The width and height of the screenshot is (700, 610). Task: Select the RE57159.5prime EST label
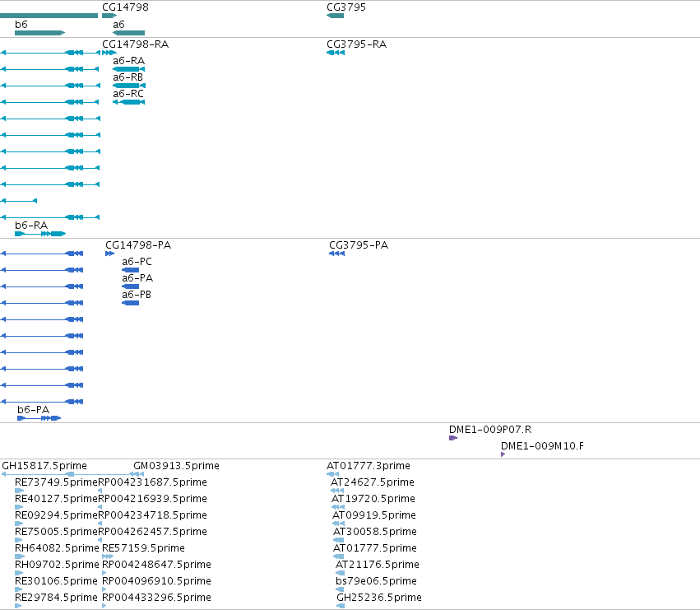point(143,549)
